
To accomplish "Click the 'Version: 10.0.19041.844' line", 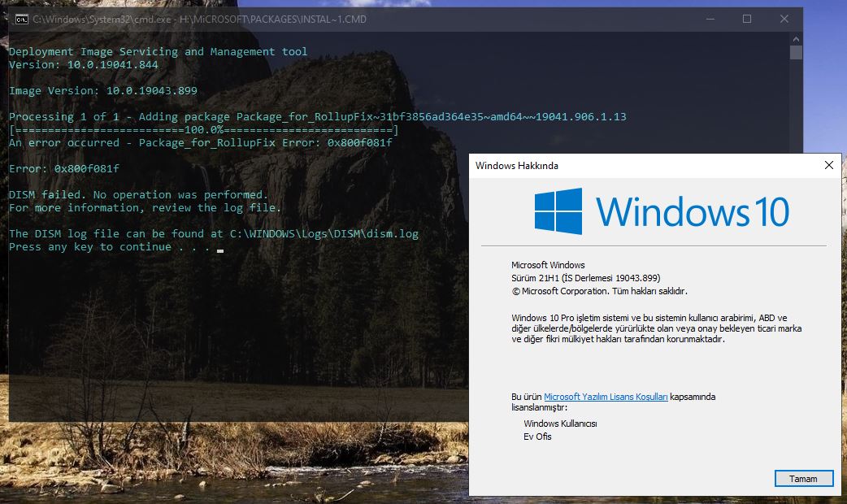I will point(84,65).
